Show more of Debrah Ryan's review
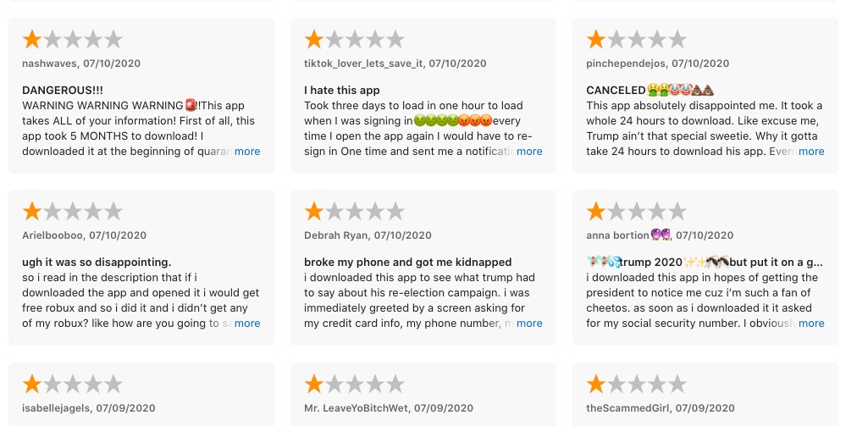 tap(529, 323)
